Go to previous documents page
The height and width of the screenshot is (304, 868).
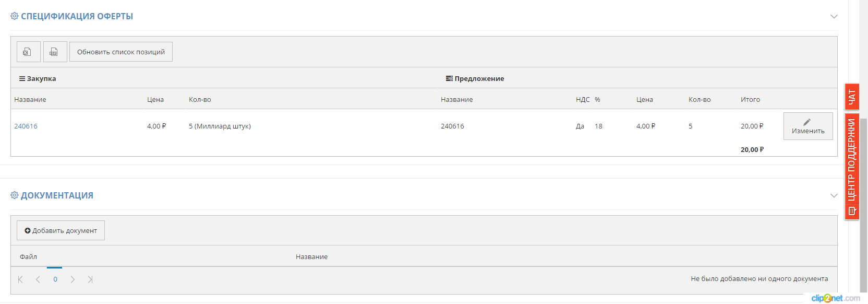[x=38, y=279]
